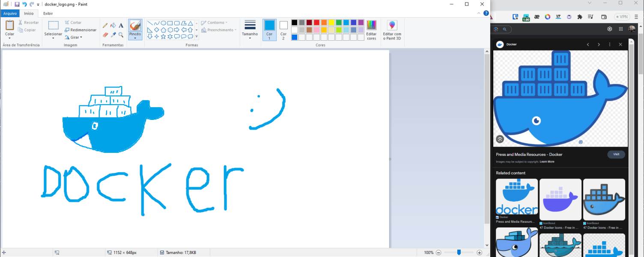Image resolution: width=644 pixels, height=257 pixels.
Task: Toggle the VPN button in browser
Action: (622, 17)
